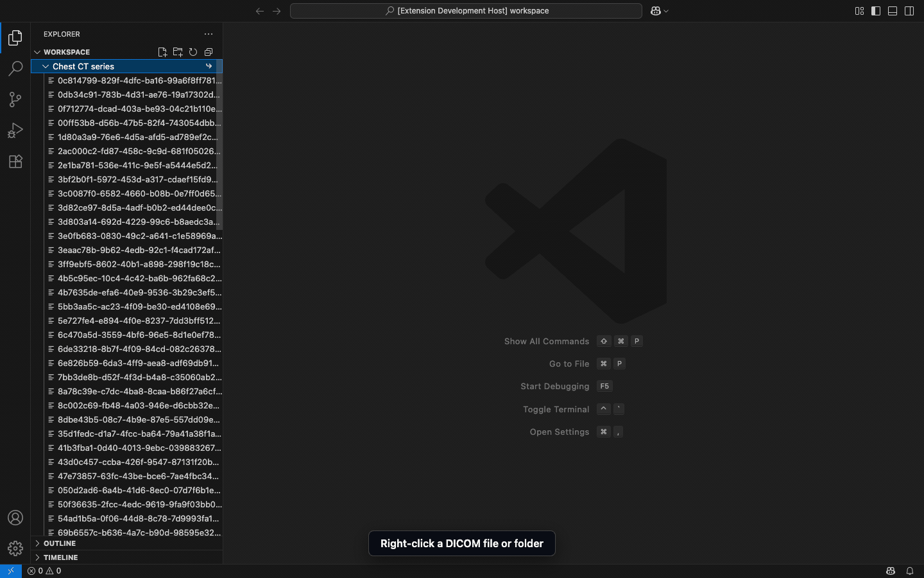Select file starting with 0c814799-829f
This screenshot has height=578, width=924.
click(127, 80)
